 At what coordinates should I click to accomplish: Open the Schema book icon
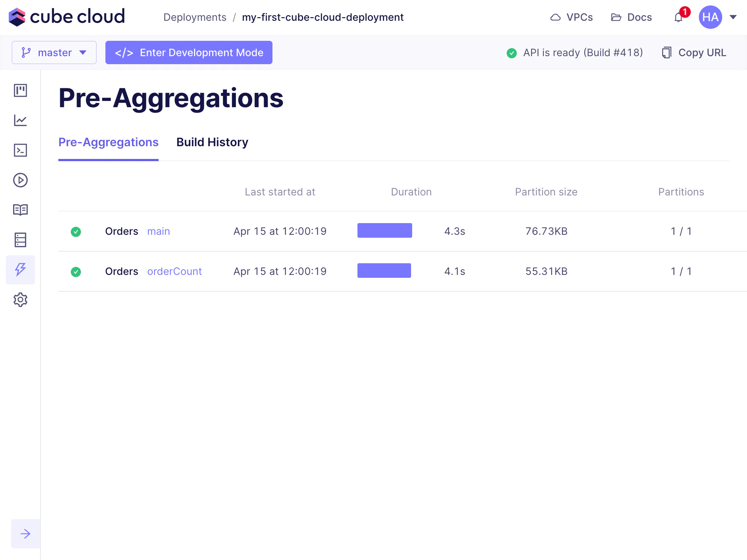[20, 210]
